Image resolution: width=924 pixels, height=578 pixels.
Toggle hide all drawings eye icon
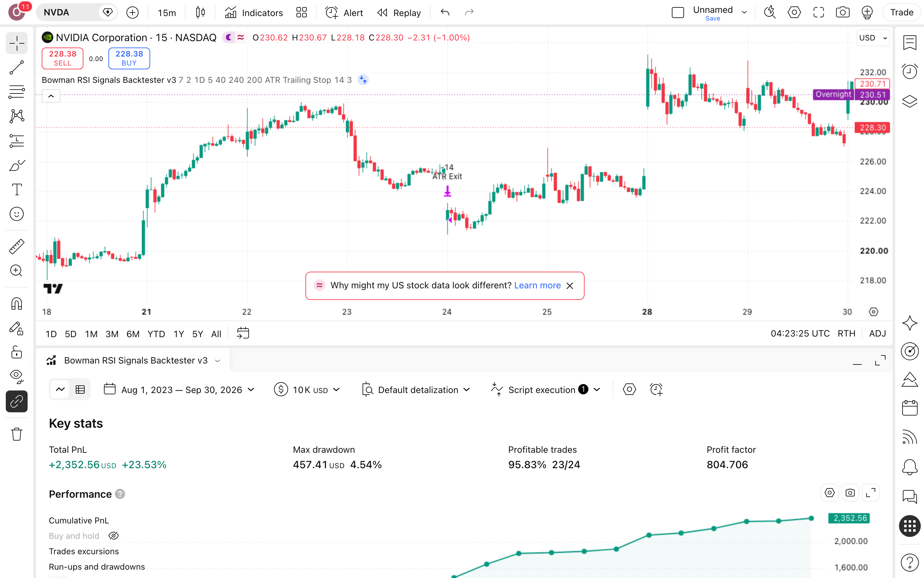click(17, 377)
